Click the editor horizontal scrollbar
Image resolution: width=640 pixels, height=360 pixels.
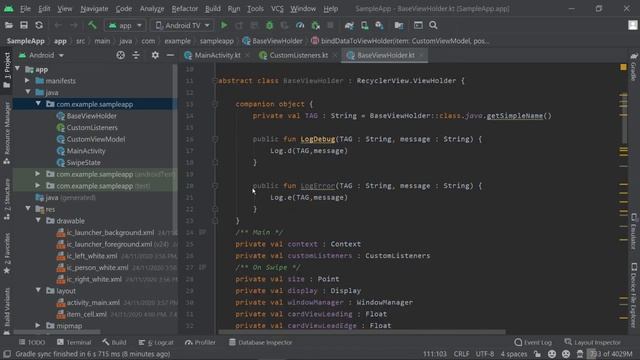[x=362, y=332]
